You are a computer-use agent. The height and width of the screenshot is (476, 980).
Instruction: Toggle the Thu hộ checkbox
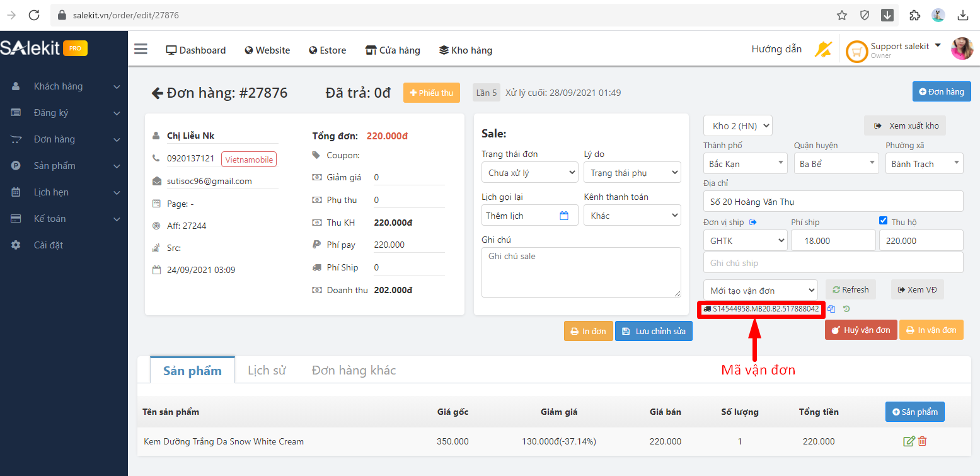click(x=883, y=221)
